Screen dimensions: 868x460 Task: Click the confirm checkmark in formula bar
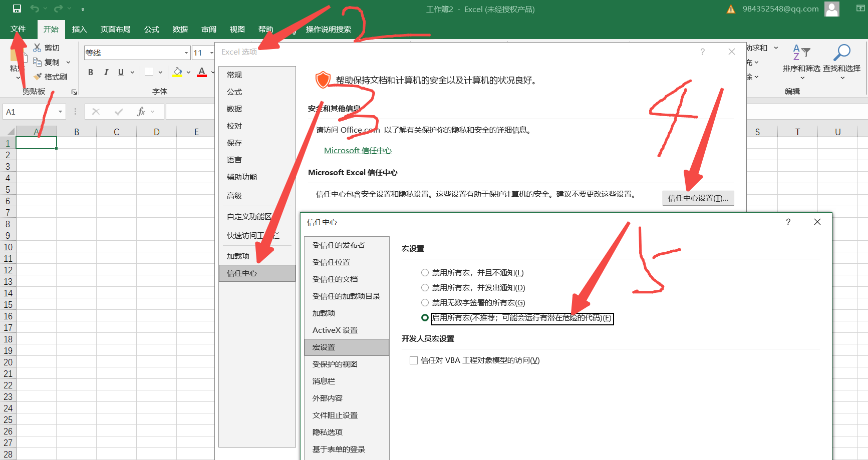(x=119, y=112)
